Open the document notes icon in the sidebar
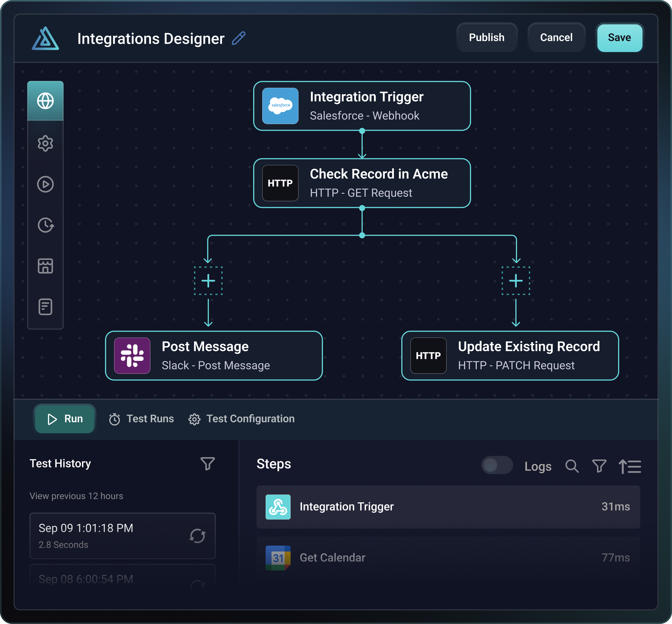 pyautogui.click(x=45, y=306)
